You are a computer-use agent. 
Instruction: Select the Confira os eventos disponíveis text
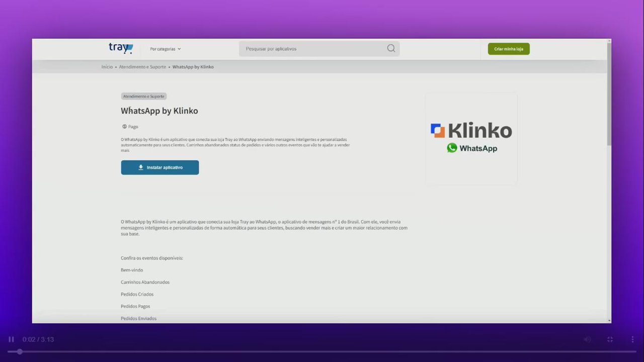[152, 258]
